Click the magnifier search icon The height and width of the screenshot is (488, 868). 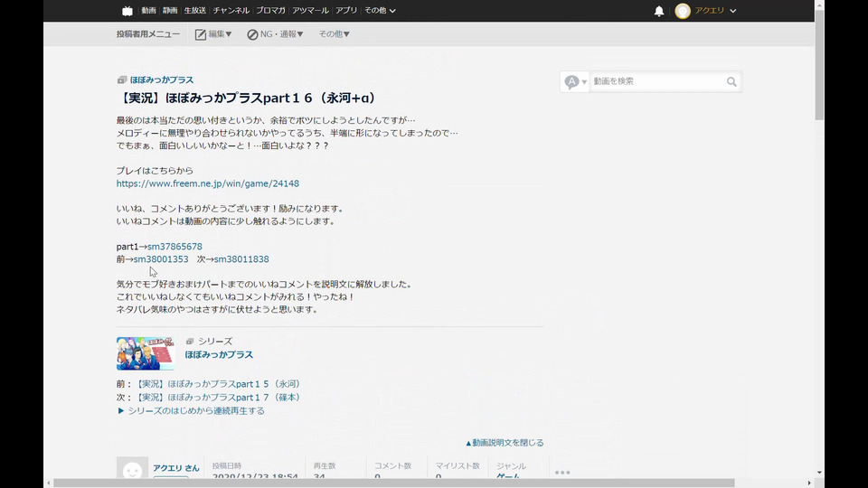[731, 82]
